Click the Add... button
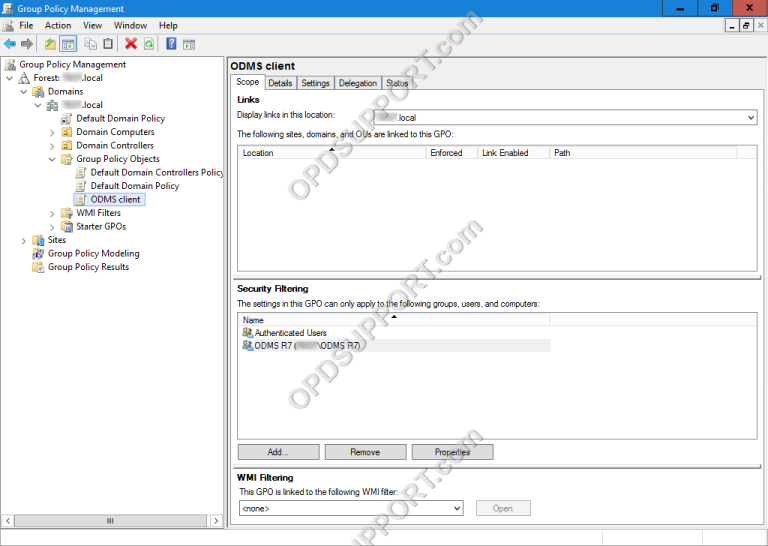Screen dimensions: 768x546 click(x=278, y=452)
